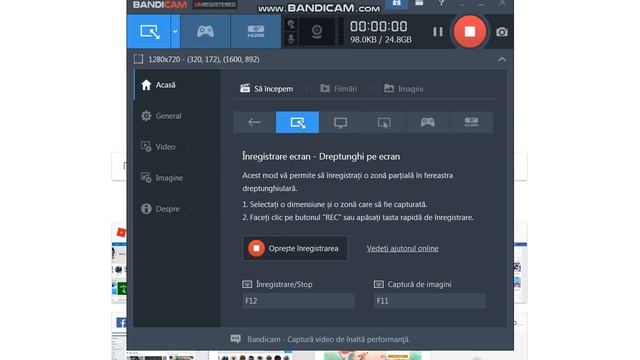Toggle microphone recording icon
The image size is (640, 360).
pyautogui.click(x=291, y=39)
